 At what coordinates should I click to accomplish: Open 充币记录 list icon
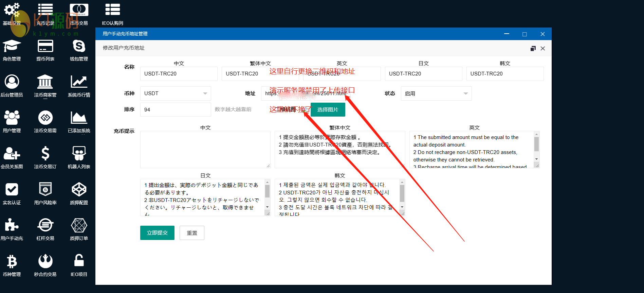(x=45, y=10)
